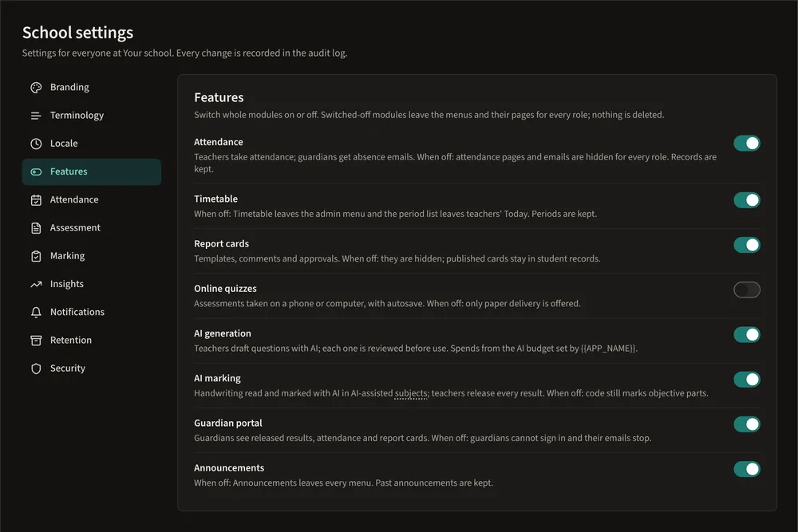Click the Features toggle icon in sidebar
The height and width of the screenshot is (532, 798).
click(36, 172)
